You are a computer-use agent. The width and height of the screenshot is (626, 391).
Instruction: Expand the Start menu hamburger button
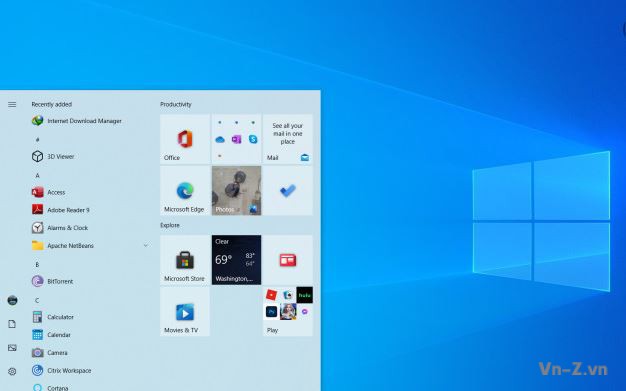point(12,104)
